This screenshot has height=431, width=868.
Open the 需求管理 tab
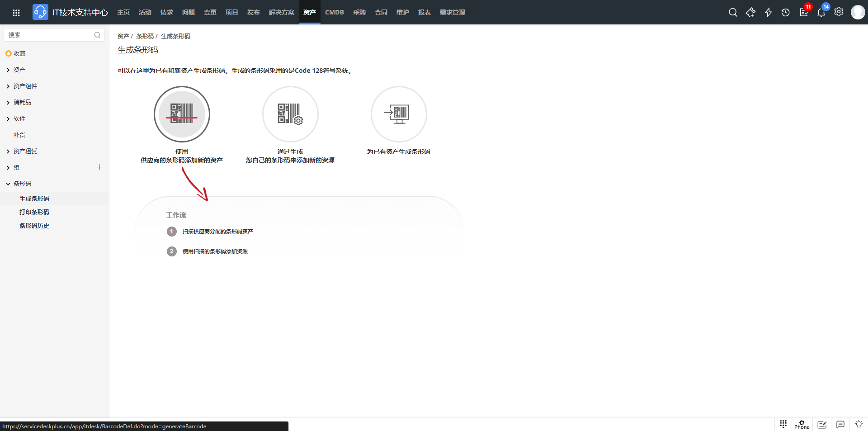click(x=453, y=12)
